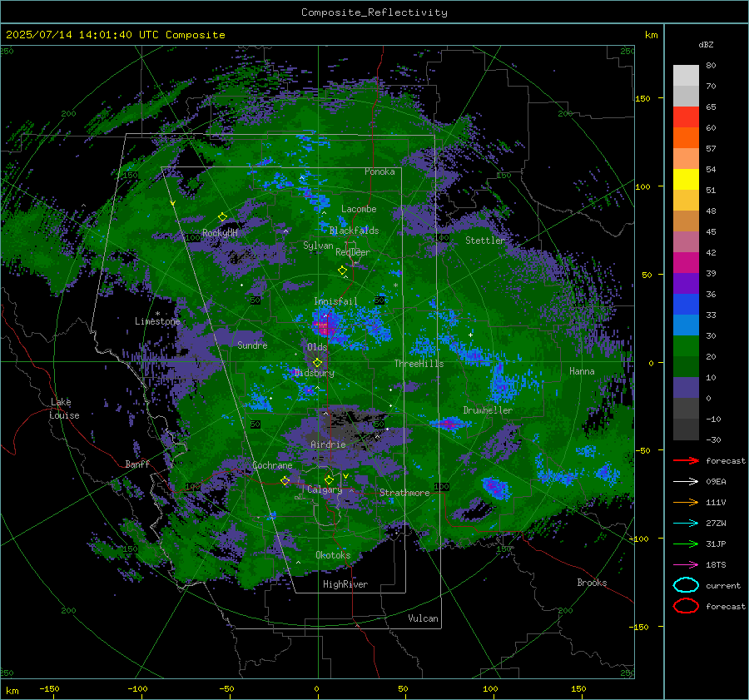Click the yellow 54 dBZ legend swatch
The width and height of the screenshot is (749, 700).
(686, 179)
